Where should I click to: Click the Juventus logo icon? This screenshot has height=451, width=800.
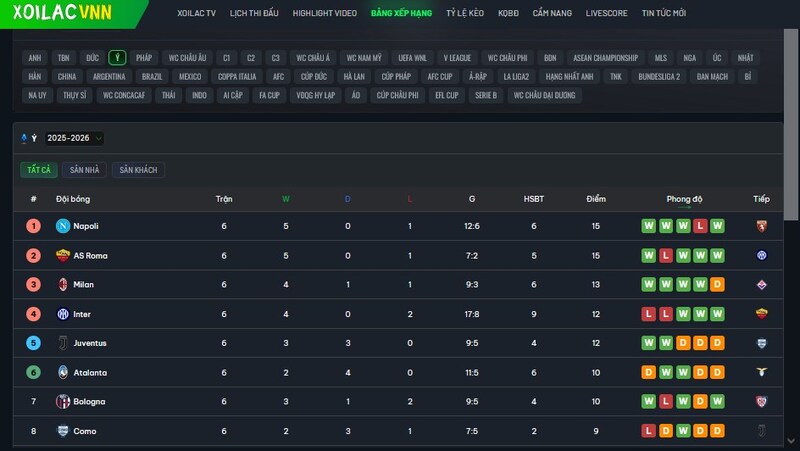[x=63, y=343]
